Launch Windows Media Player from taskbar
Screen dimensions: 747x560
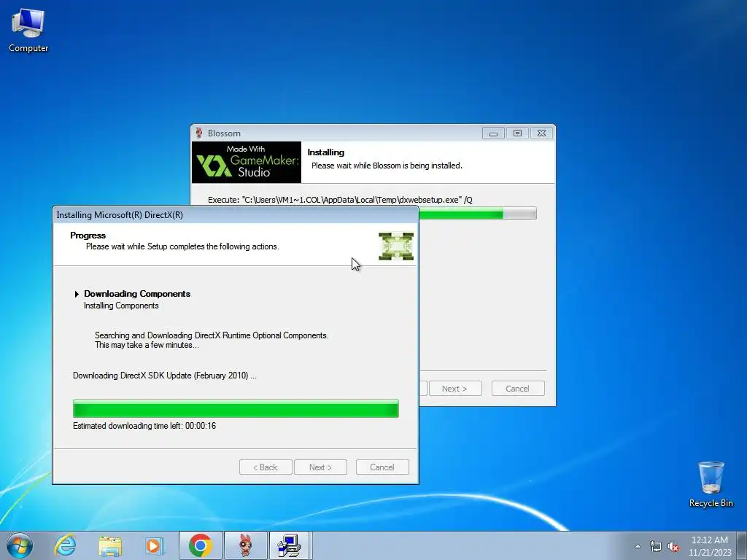(x=154, y=545)
